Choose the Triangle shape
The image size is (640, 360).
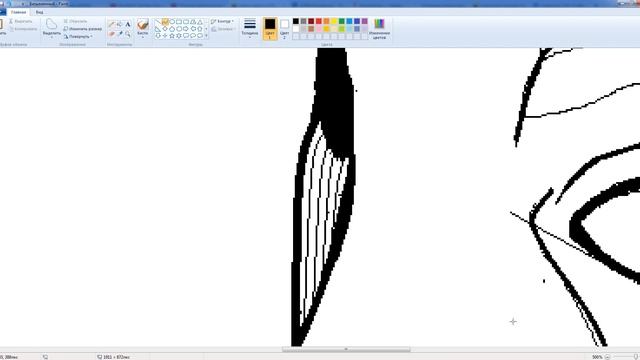pos(200,22)
